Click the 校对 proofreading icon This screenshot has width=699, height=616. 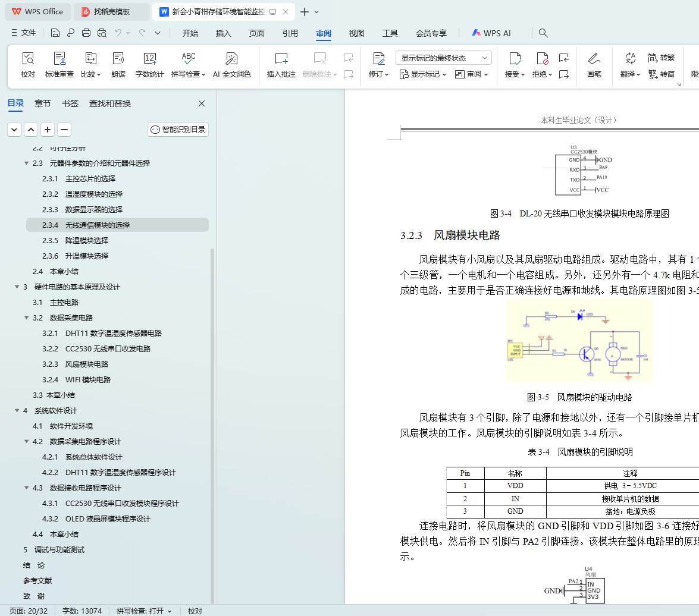click(x=27, y=65)
